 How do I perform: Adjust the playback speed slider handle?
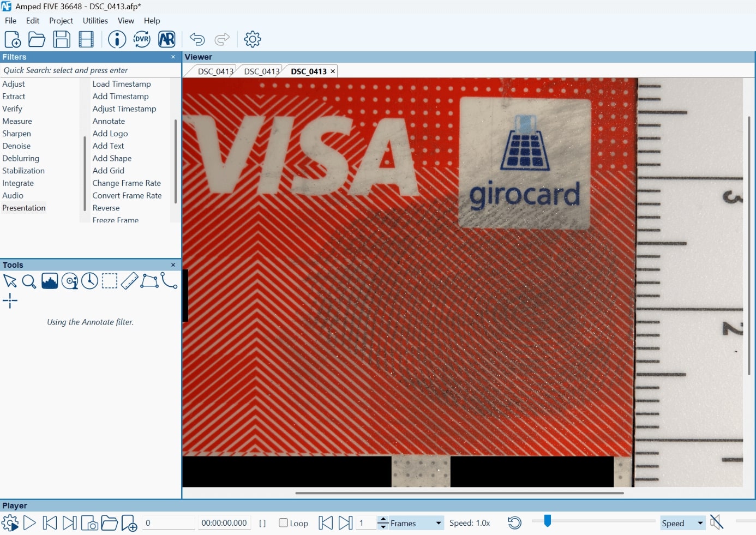[547, 521]
